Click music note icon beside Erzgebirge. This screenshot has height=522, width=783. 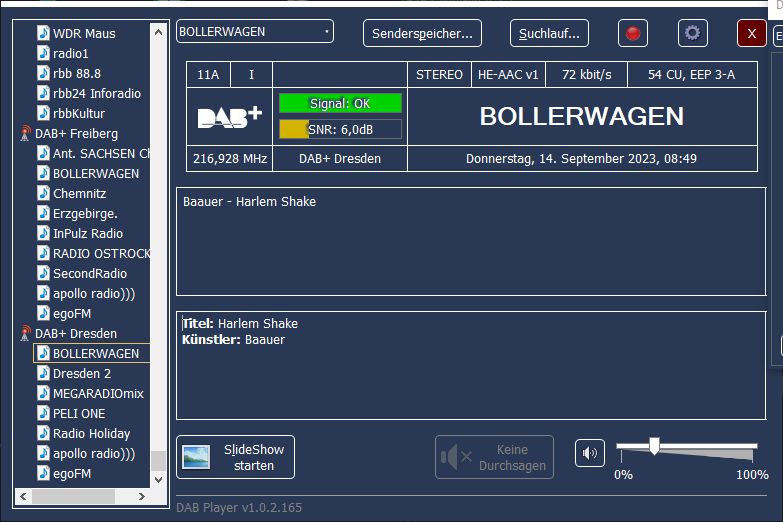pos(43,213)
